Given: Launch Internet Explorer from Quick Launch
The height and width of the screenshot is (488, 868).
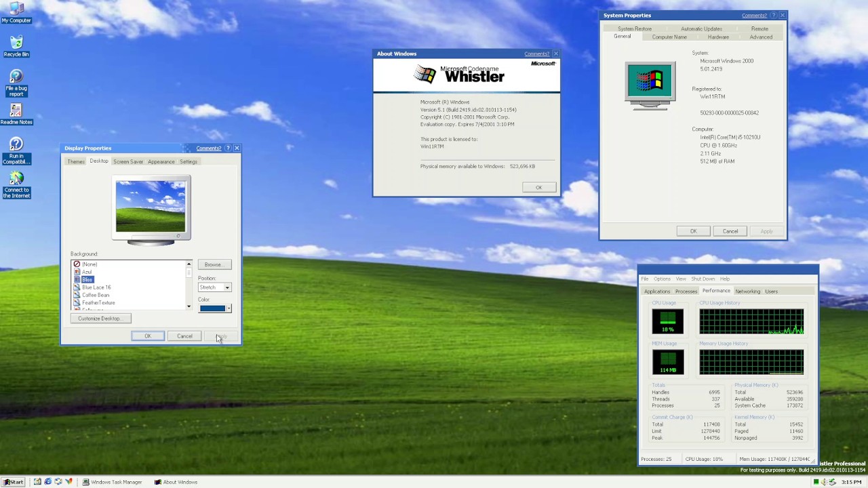Looking at the screenshot, I should 48,482.
